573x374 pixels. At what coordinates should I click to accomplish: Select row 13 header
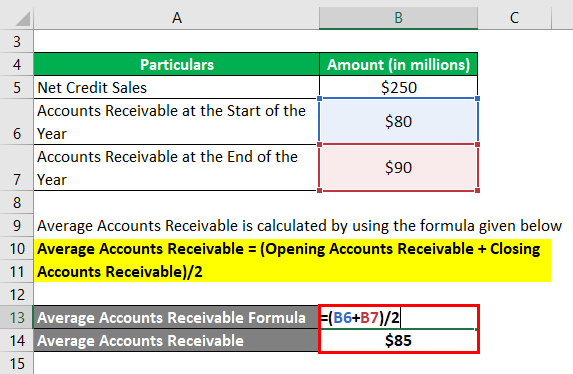pyautogui.click(x=16, y=317)
